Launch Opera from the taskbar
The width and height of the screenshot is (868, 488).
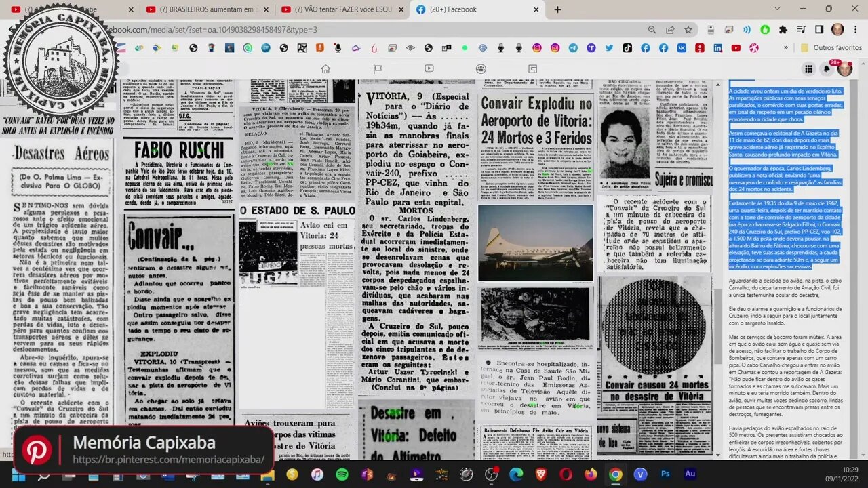(x=566, y=474)
